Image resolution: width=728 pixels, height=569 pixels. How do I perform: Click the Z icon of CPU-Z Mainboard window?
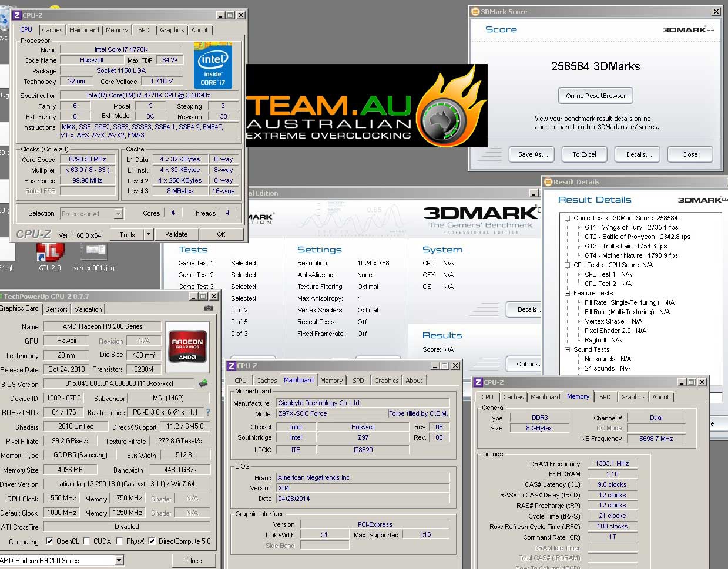[x=232, y=366]
